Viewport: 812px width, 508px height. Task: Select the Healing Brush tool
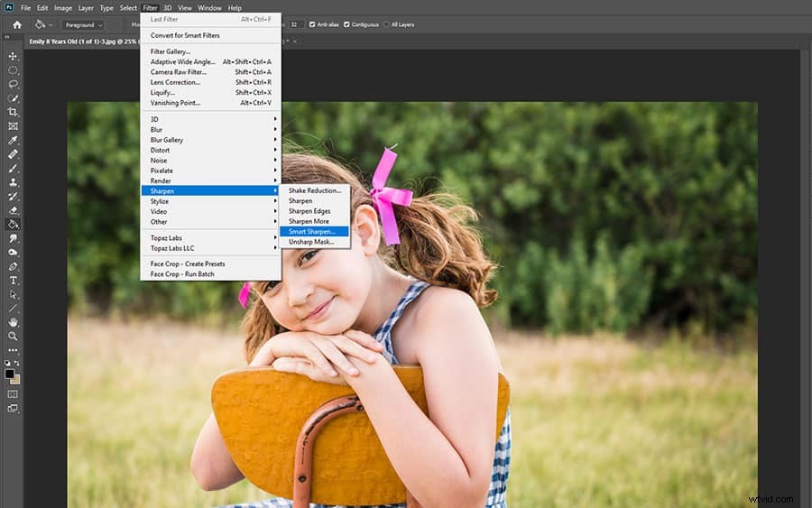tap(13, 153)
